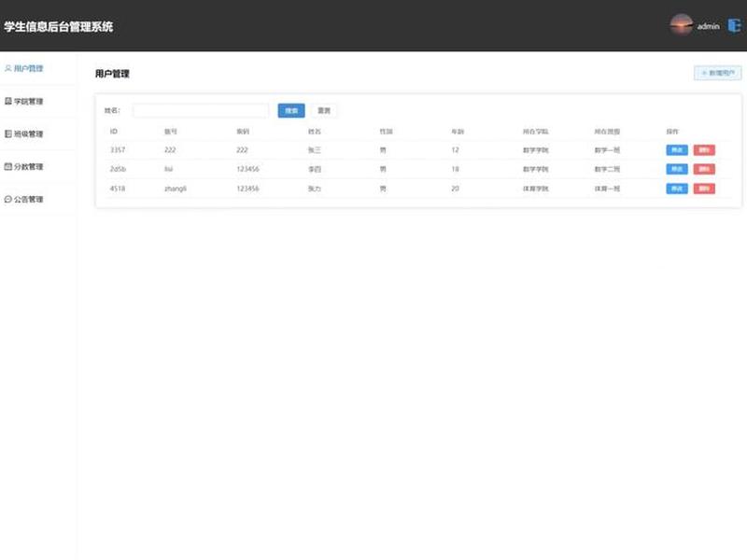The height and width of the screenshot is (560, 747).
Task: Click the blue 搜索 button
Action: [291, 110]
